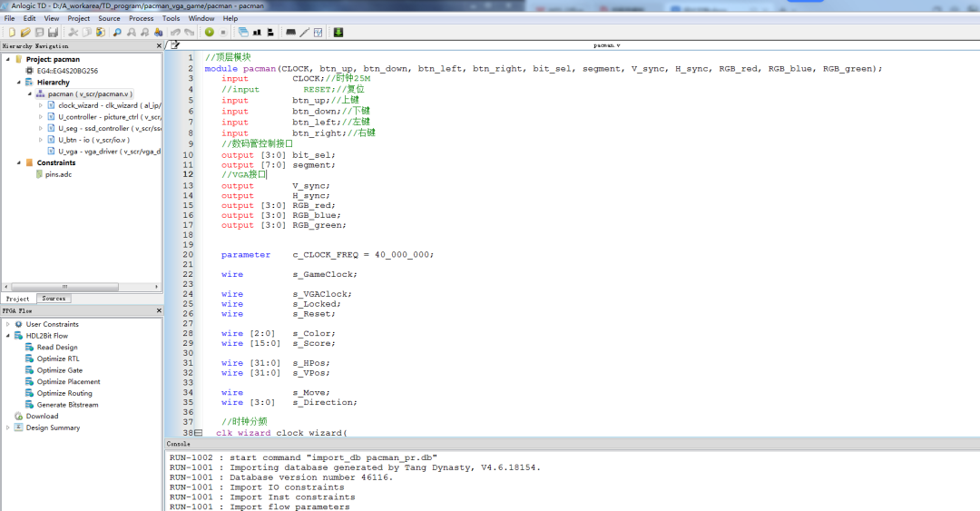Select Generate Bitstream flow step
Screen dimensions: 980x511
[67, 405]
